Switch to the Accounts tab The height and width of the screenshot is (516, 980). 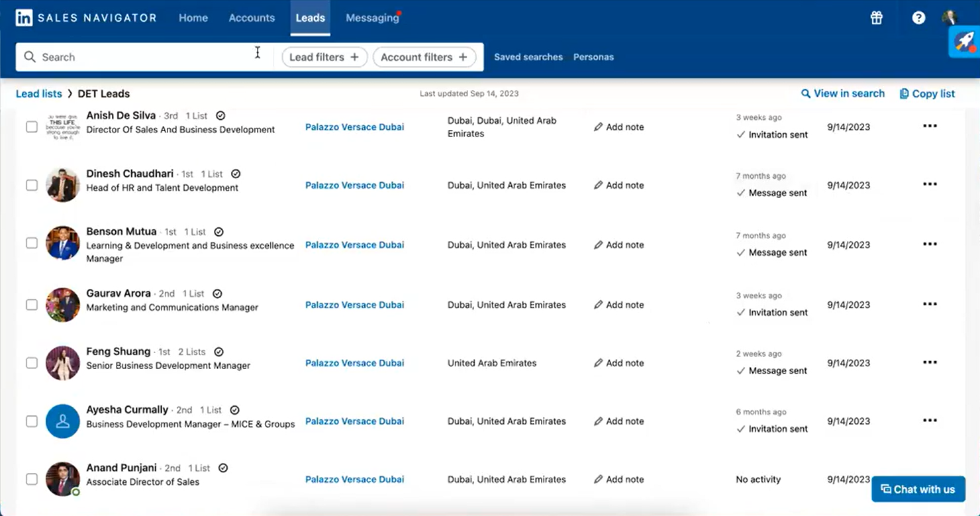(x=252, y=18)
